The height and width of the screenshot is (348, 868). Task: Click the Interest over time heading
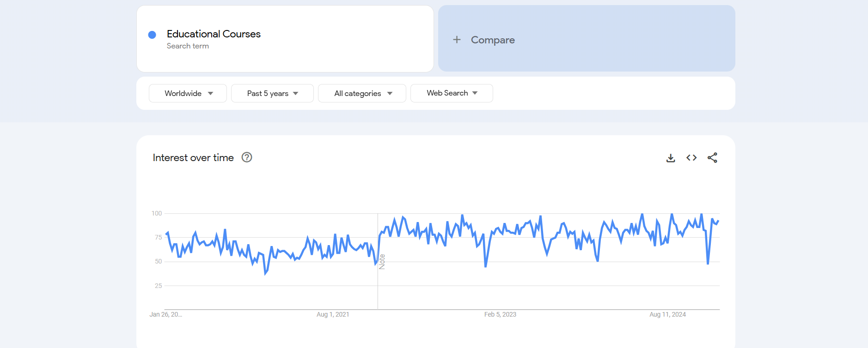[x=193, y=158]
